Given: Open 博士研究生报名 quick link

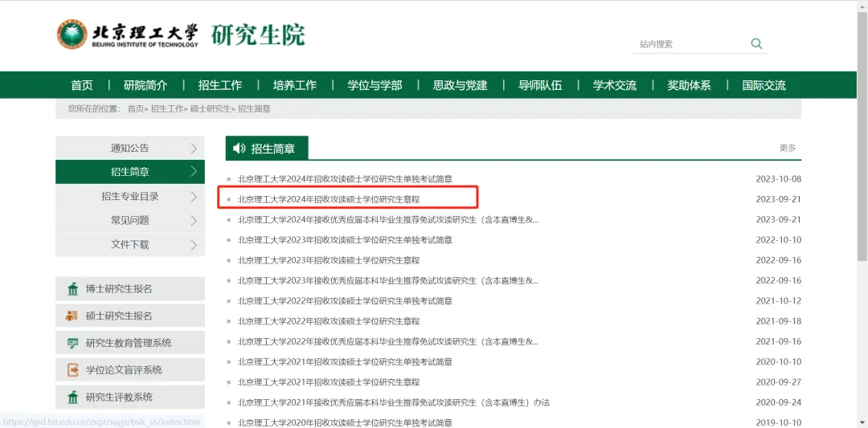Looking at the screenshot, I should 130,289.
